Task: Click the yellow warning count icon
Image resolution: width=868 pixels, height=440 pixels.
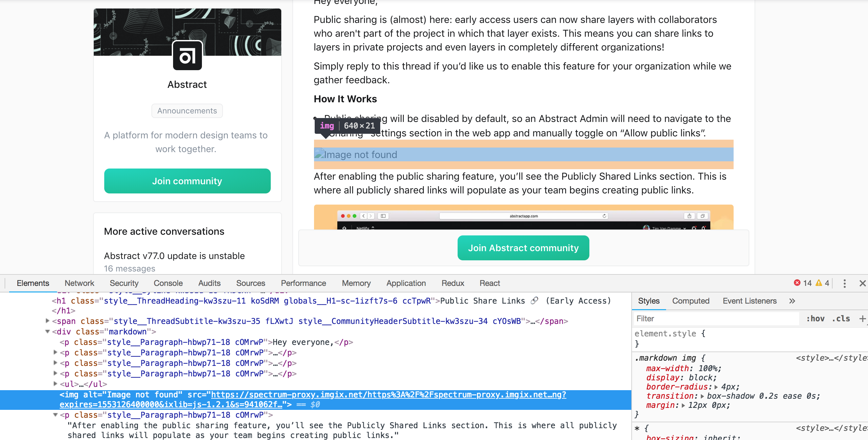Action: point(819,283)
